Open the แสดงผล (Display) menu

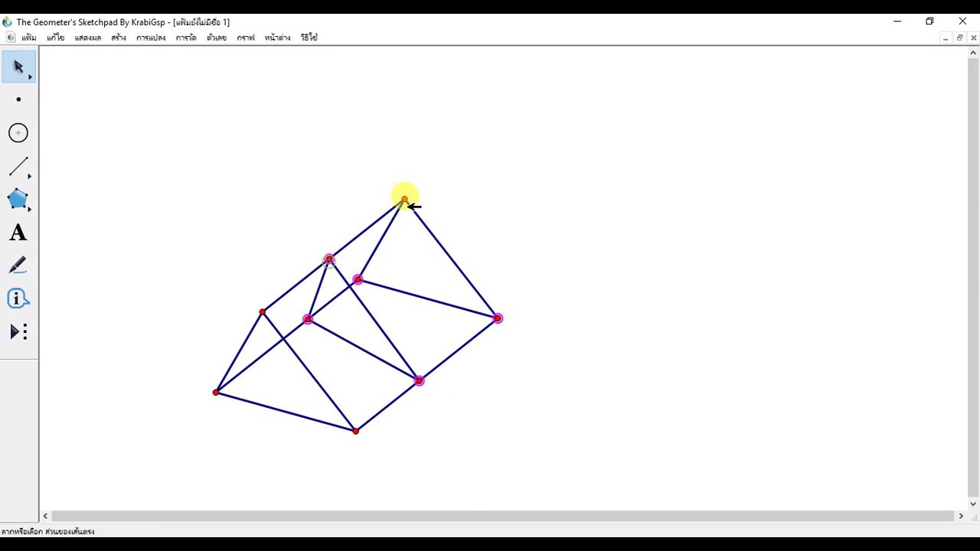click(88, 37)
